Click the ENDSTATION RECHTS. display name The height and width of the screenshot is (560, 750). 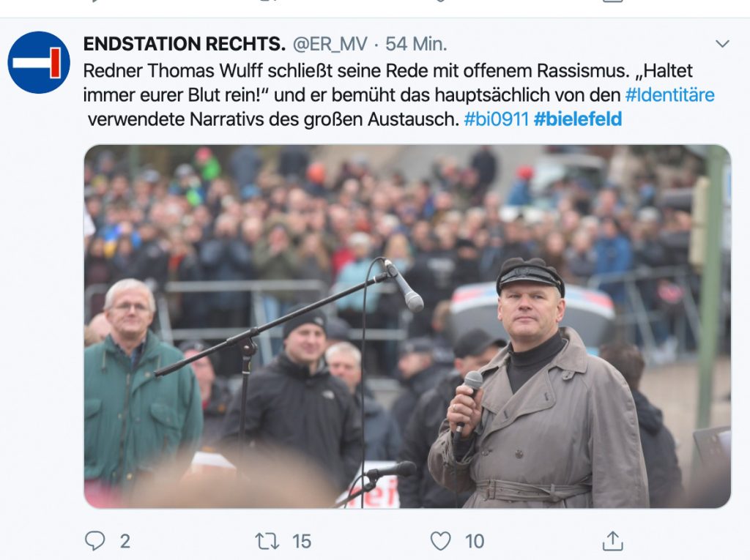click(184, 43)
